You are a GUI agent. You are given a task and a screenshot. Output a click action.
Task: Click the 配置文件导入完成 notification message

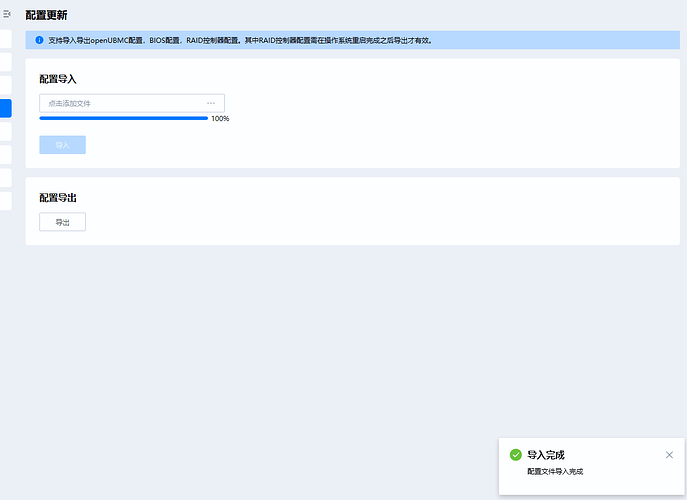[x=555, y=471]
